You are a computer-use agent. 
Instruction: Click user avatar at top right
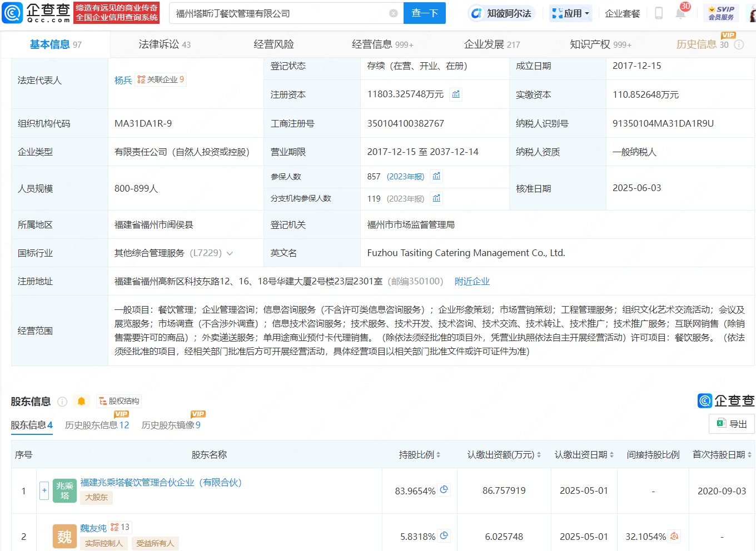752,13
